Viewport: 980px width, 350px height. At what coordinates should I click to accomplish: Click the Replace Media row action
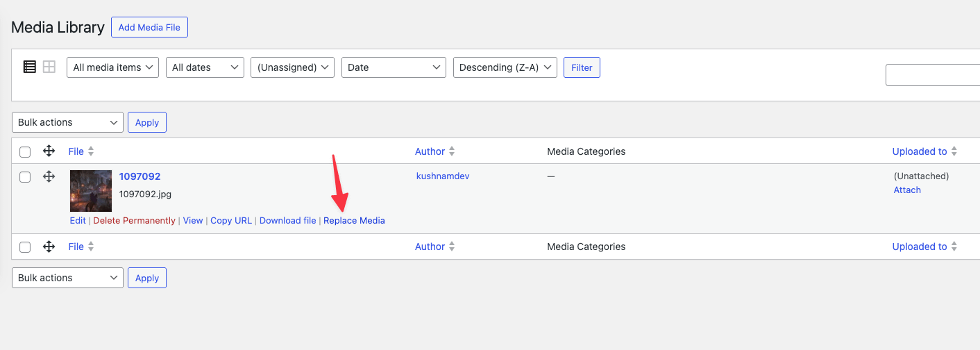[x=354, y=221]
